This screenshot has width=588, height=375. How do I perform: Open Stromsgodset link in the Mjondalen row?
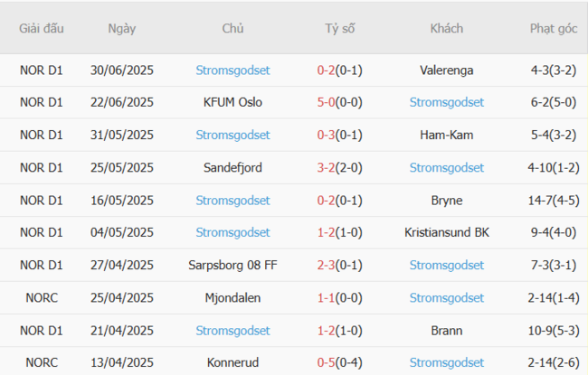pos(446,297)
